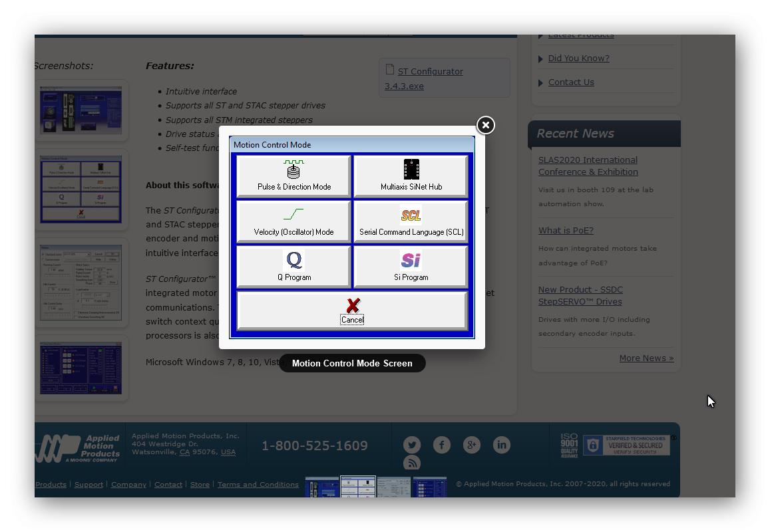Open Terms and Conditions in the footer
This screenshot has height=532, width=770.
[x=258, y=484]
